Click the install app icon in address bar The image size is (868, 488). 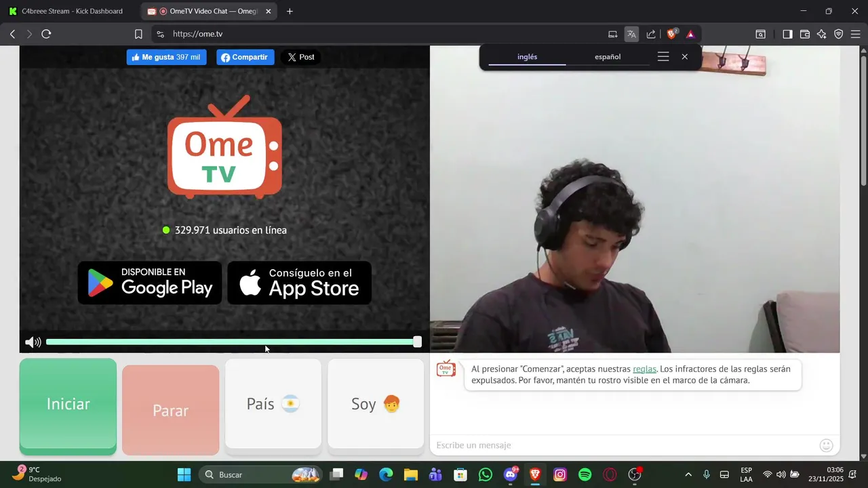(x=612, y=34)
